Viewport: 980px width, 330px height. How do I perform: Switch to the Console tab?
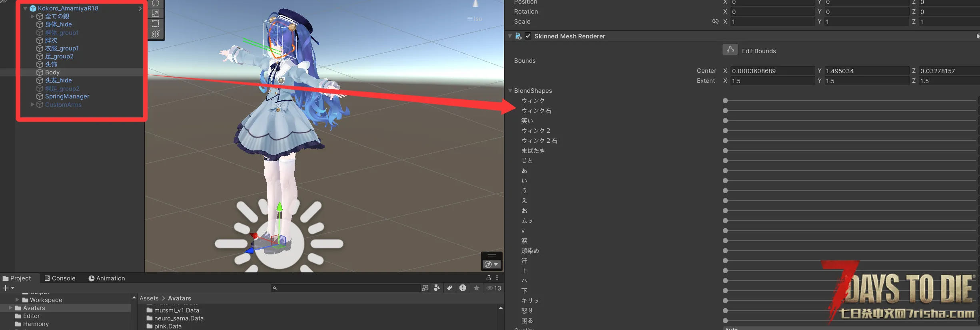[60, 278]
